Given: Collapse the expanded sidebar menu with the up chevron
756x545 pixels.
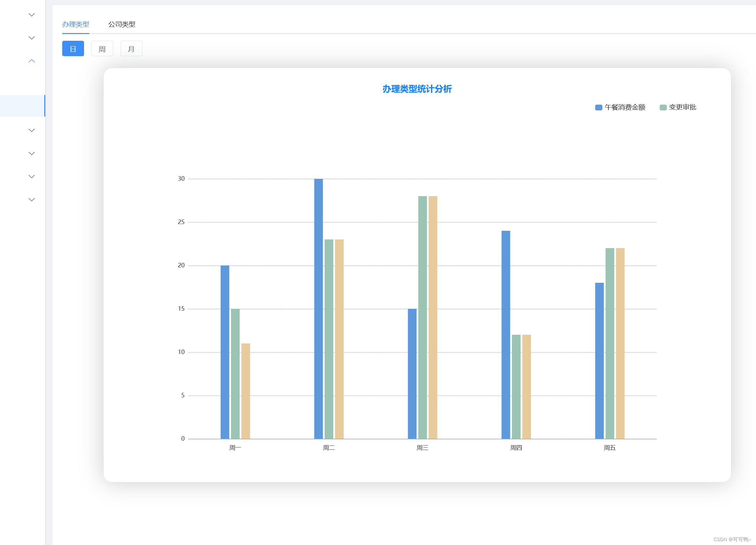Looking at the screenshot, I should [32, 61].
